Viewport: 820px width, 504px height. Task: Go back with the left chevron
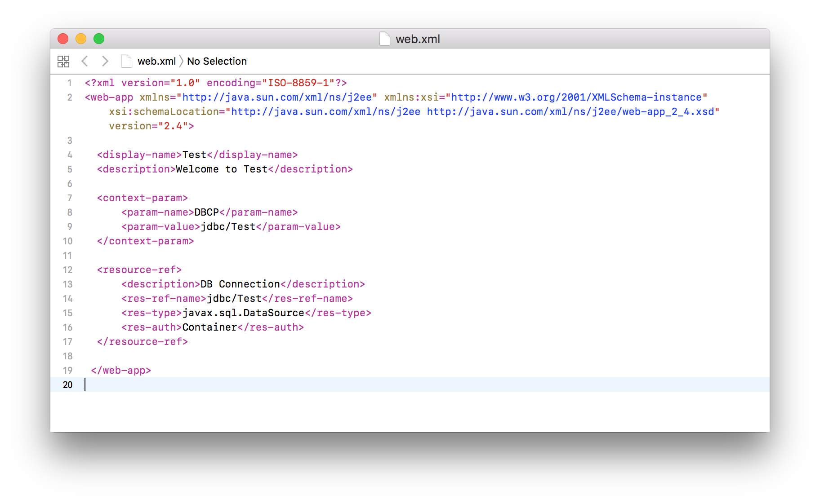85,61
